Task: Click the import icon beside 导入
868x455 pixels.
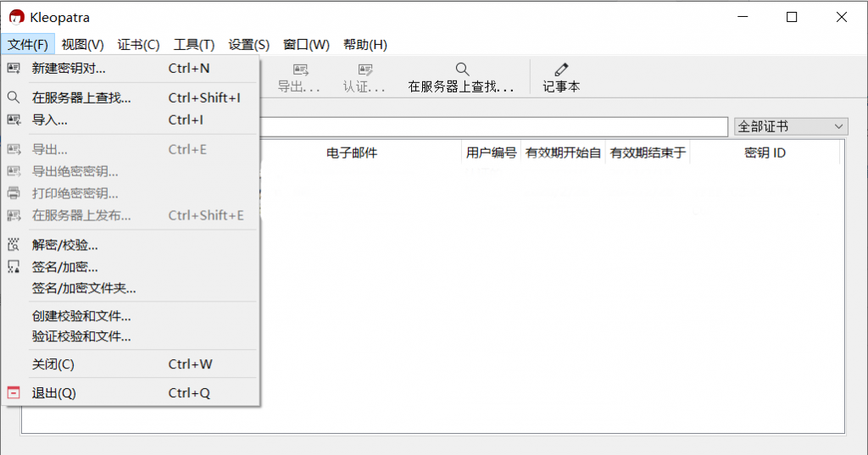Action: [14, 120]
